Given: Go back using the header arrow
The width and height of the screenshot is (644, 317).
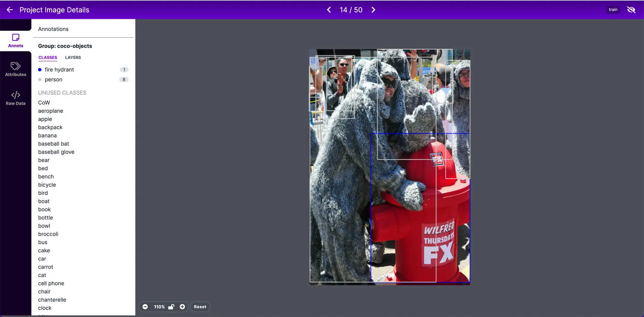Looking at the screenshot, I should [10, 10].
